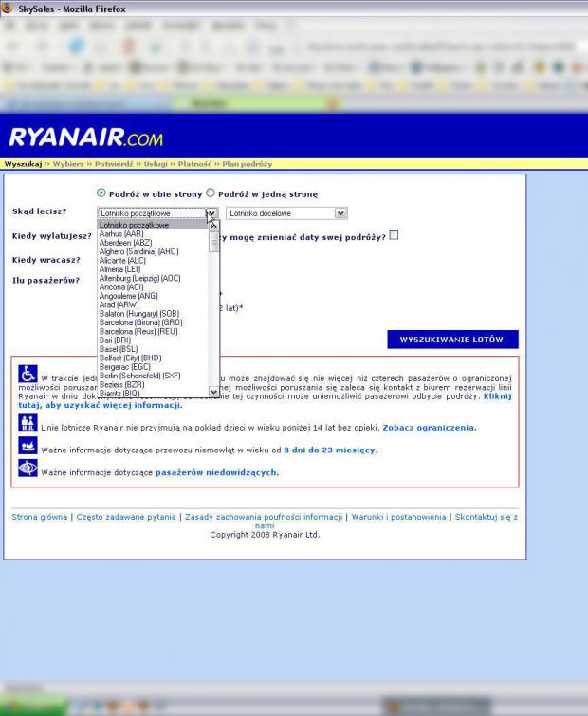Tick the flexible travel dates checkbox

click(394, 235)
